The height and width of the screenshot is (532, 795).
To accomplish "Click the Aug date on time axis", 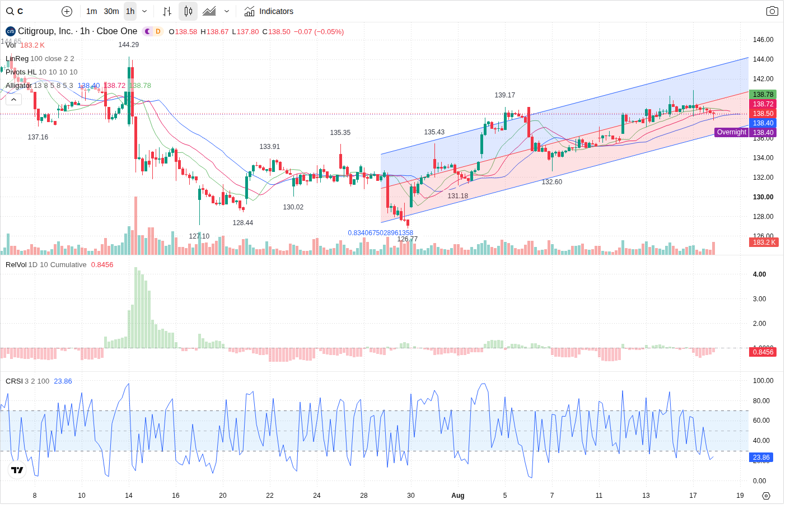I will [458, 496].
